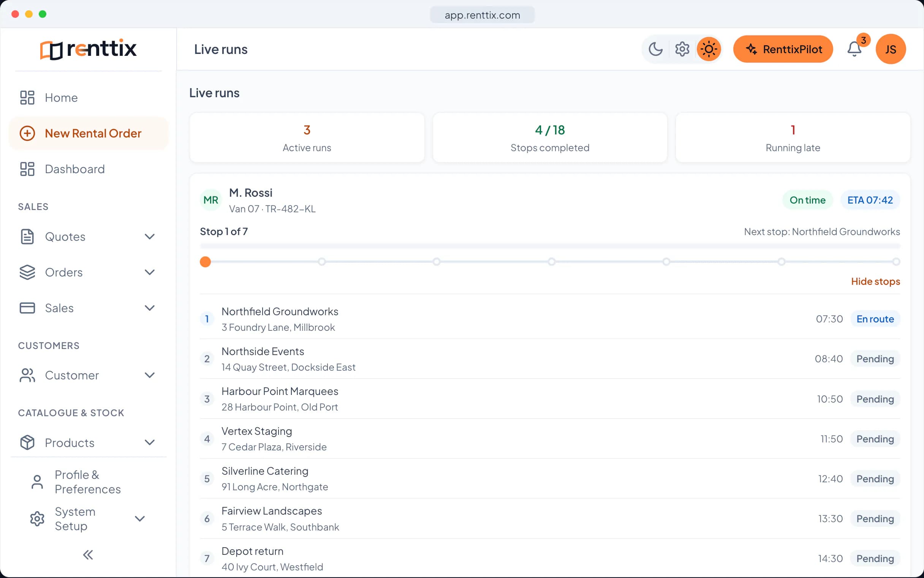This screenshot has width=924, height=578.
Task: Expand the Customer menu chevron
Action: click(x=150, y=375)
